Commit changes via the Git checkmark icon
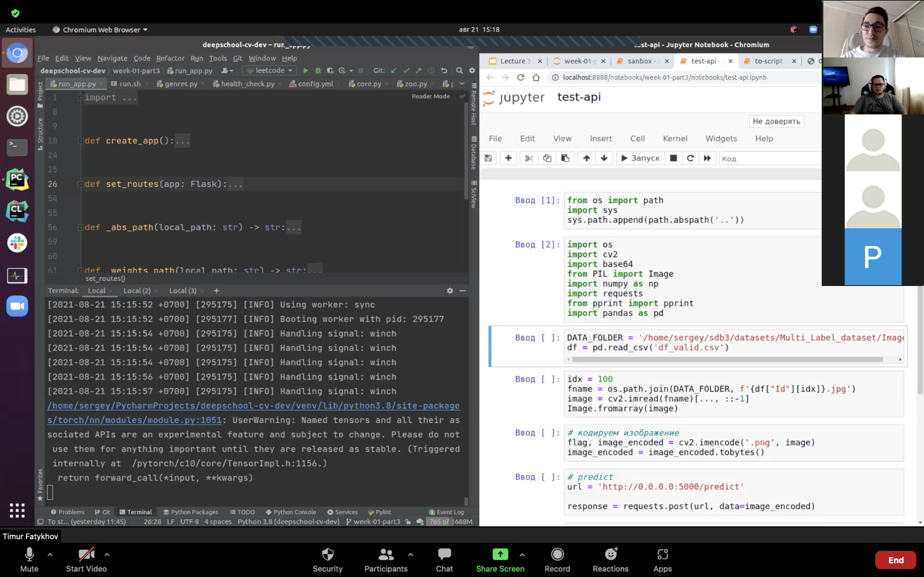924x577 pixels. click(x=406, y=70)
